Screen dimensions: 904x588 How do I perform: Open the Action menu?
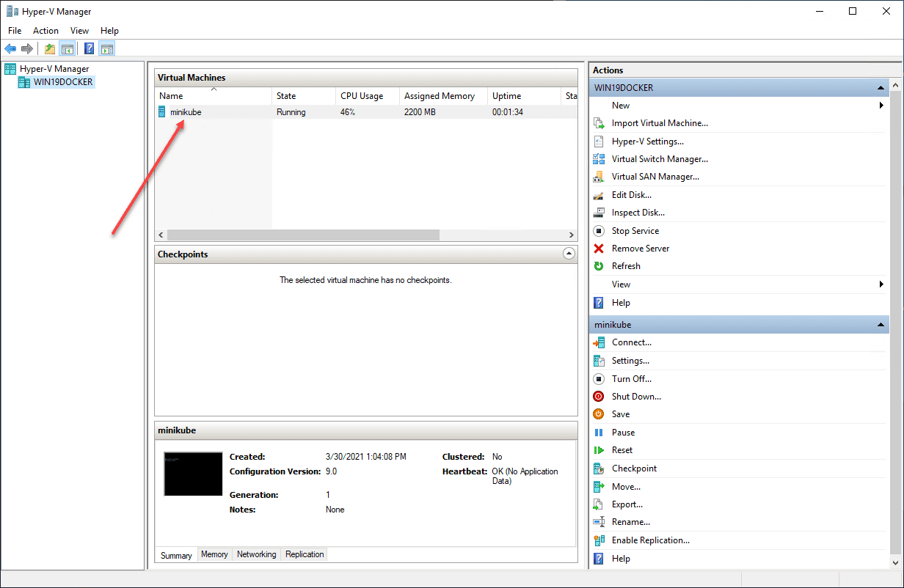[45, 30]
